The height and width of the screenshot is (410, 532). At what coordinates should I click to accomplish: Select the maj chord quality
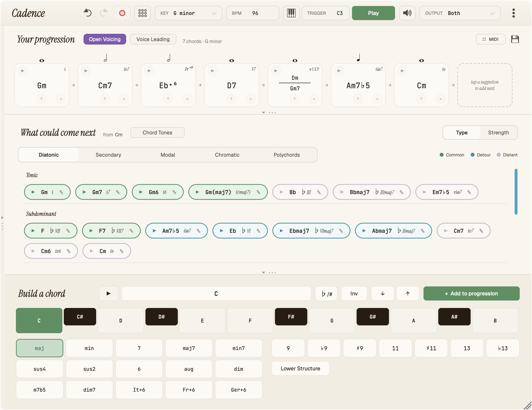[x=39, y=348]
